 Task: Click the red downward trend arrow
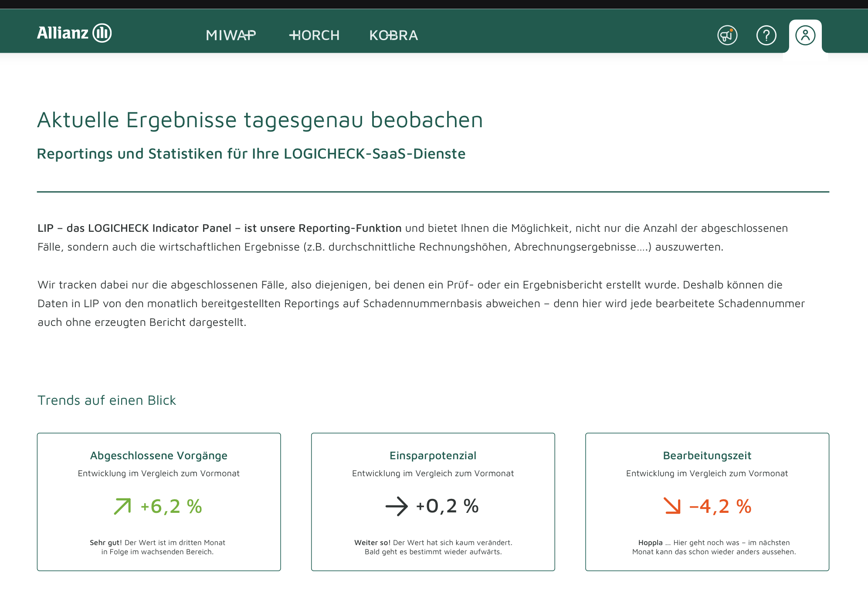[x=672, y=506]
